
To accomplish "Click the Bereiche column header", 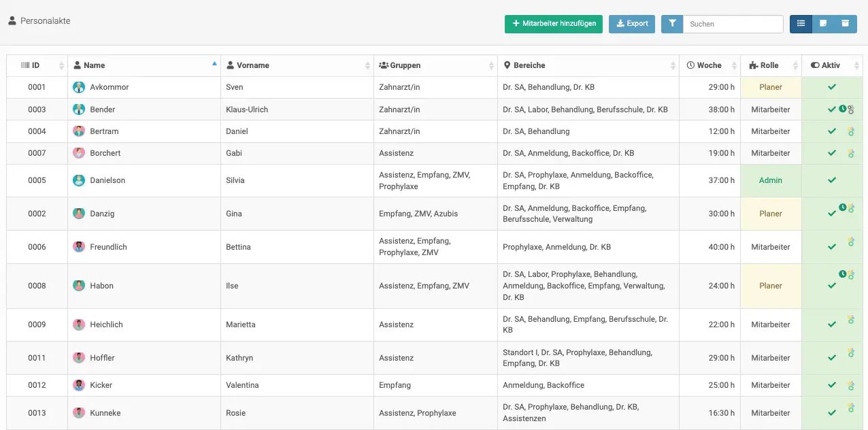I will (529, 65).
